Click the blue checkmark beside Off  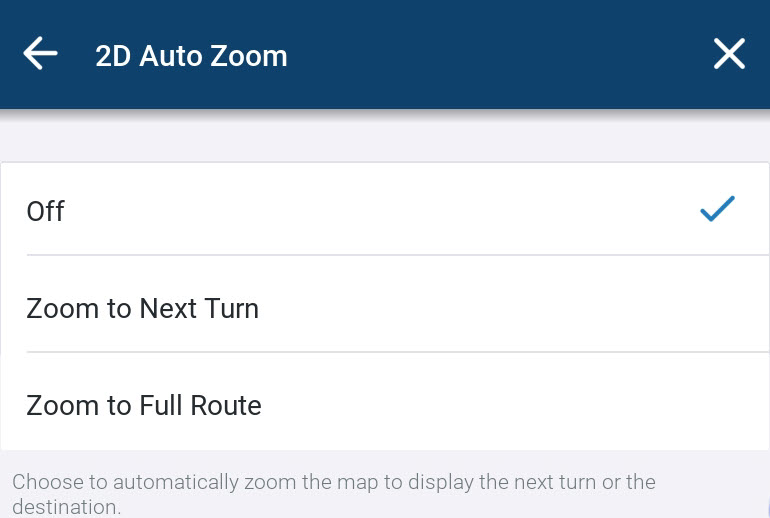(x=717, y=209)
